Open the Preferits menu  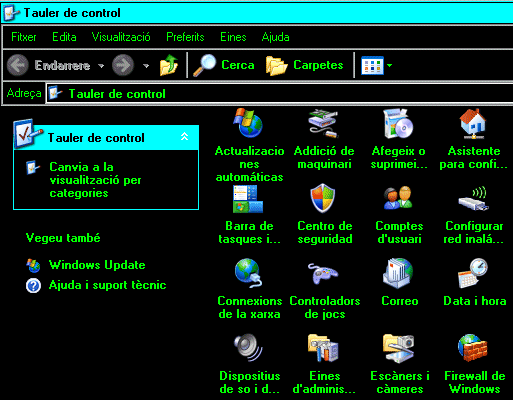pos(185,37)
